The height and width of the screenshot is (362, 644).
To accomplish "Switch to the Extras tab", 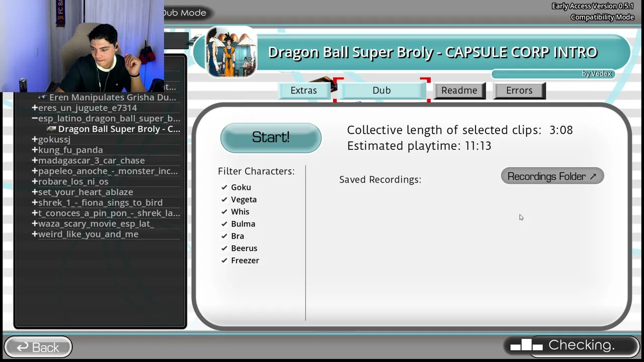I will [304, 90].
